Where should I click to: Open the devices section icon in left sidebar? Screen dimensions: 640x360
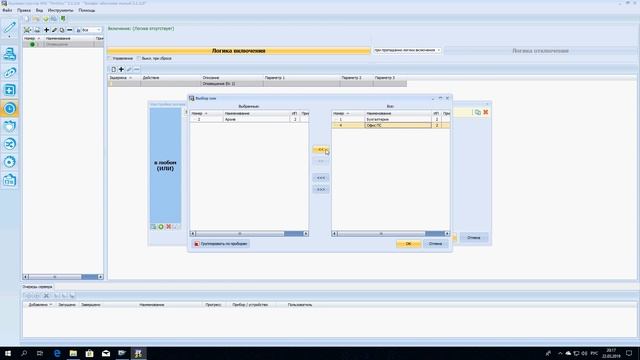[9, 54]
